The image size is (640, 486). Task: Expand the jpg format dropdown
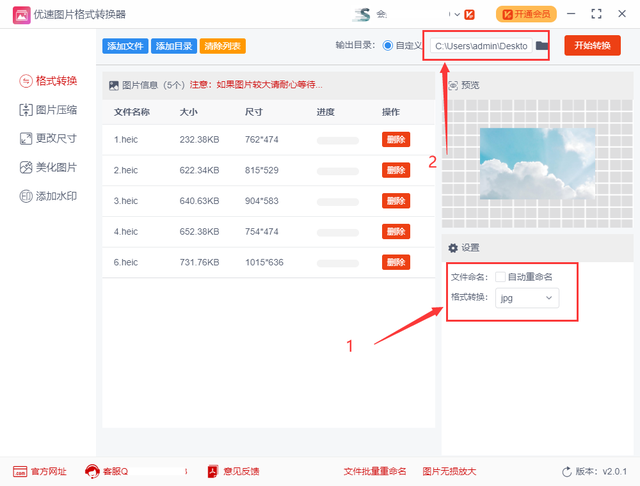pyautogui.click(x=527, y=298)
